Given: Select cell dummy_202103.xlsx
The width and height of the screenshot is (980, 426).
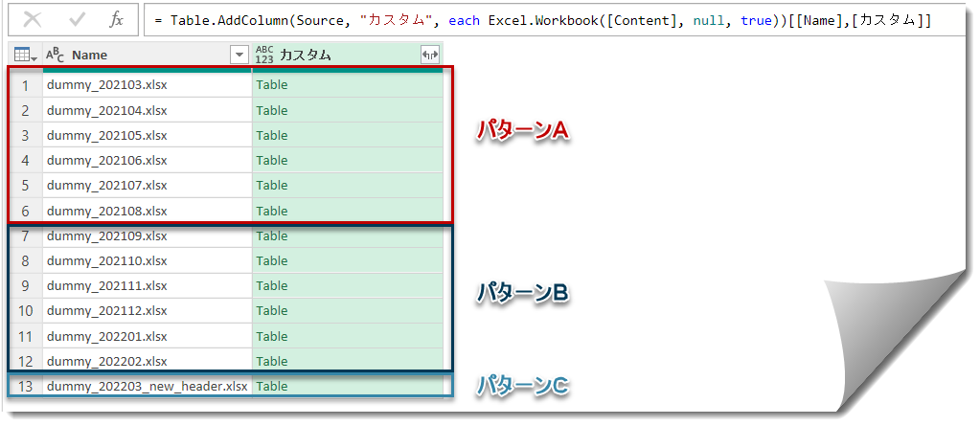Looking at the screenshot, I should pyautogui.click(x=147, y=85).
